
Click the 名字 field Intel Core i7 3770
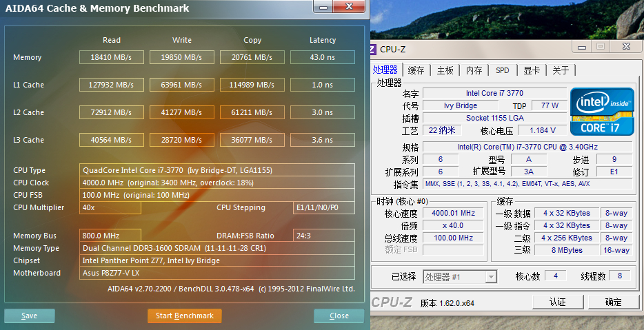coord(494,93)
